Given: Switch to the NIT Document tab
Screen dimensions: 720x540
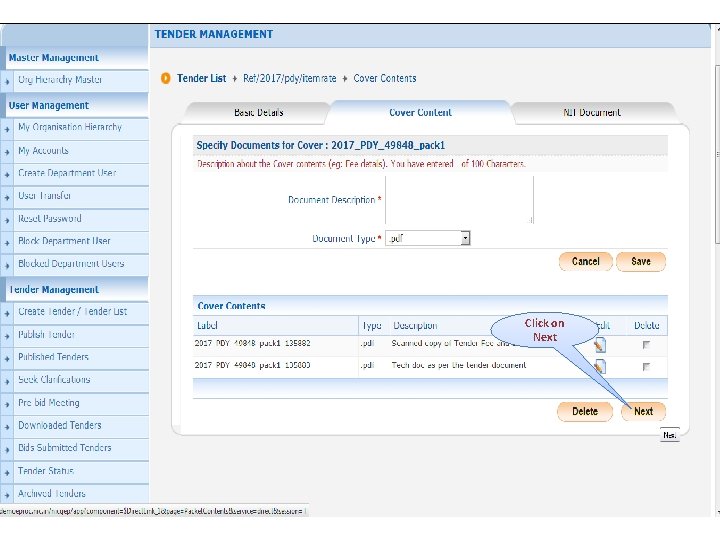Looking at the screenshot, I should [592, 112].
